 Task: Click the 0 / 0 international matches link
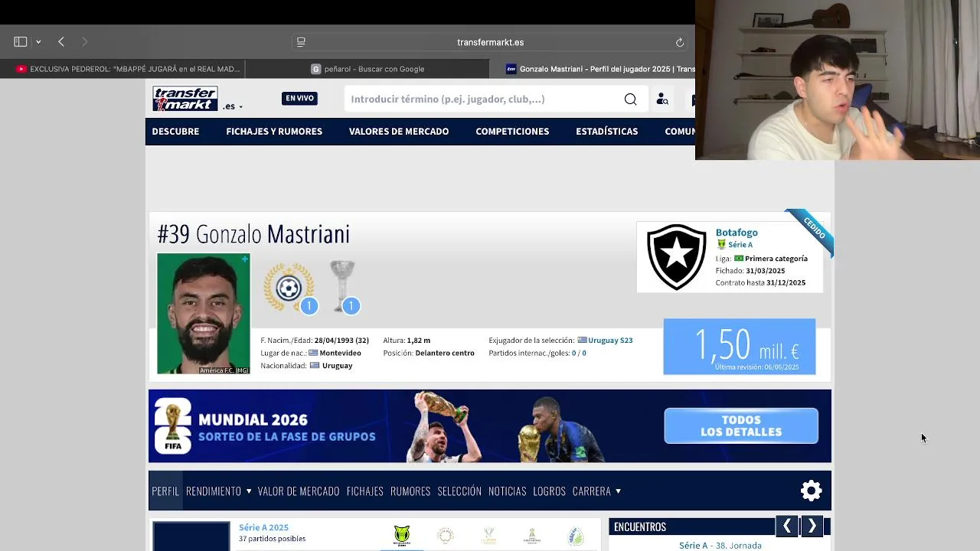pos(579,354)
